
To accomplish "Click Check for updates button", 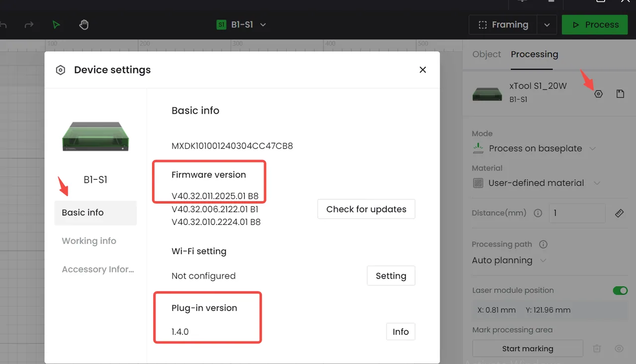I will (x=366, y=209).
